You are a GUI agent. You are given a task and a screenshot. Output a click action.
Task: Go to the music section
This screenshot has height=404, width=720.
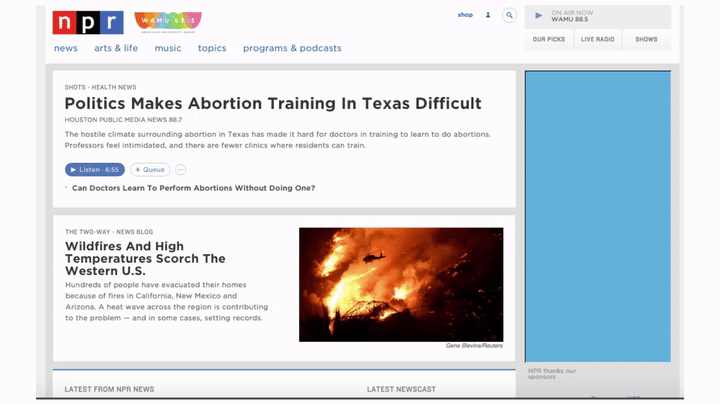click(x=168, y=48)
